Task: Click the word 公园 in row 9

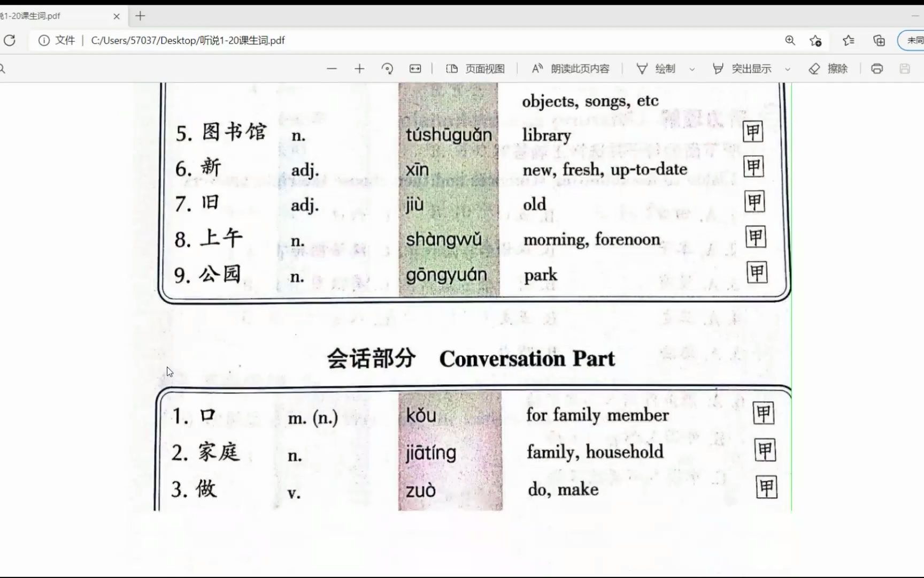Action: [x=220, y=274]
